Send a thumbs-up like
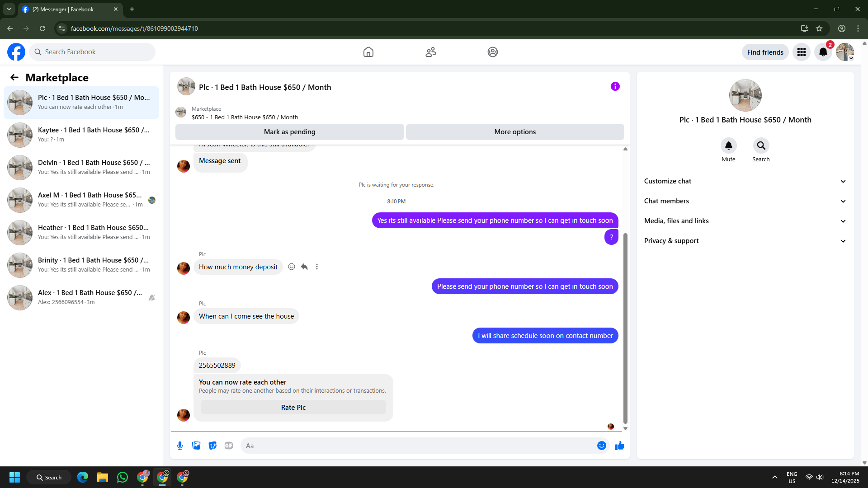This screenshot has width=868, height=488. click(x=619, y=446)
